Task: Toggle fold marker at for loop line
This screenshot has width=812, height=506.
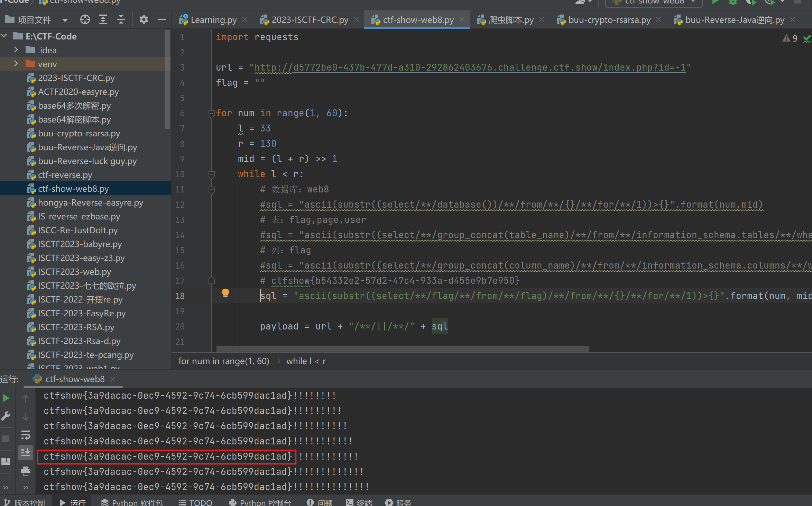Action: point(212,113)
